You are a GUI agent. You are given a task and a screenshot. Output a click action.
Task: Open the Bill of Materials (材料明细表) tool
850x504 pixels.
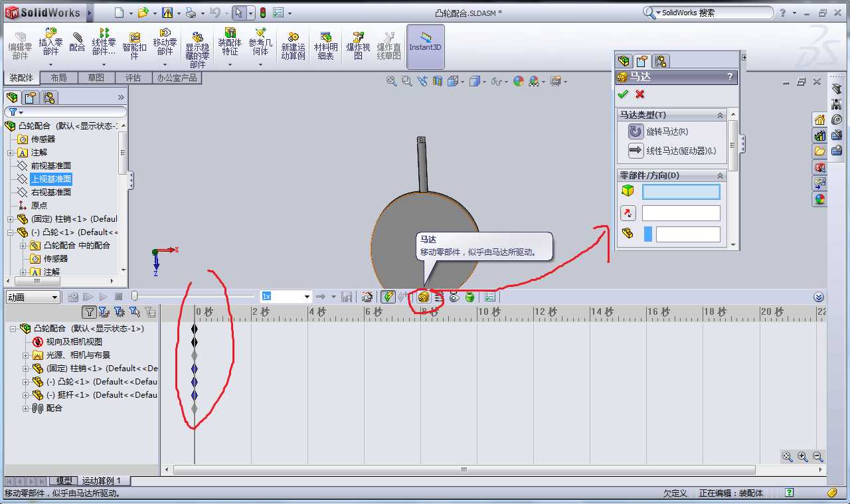click(325, 45)
